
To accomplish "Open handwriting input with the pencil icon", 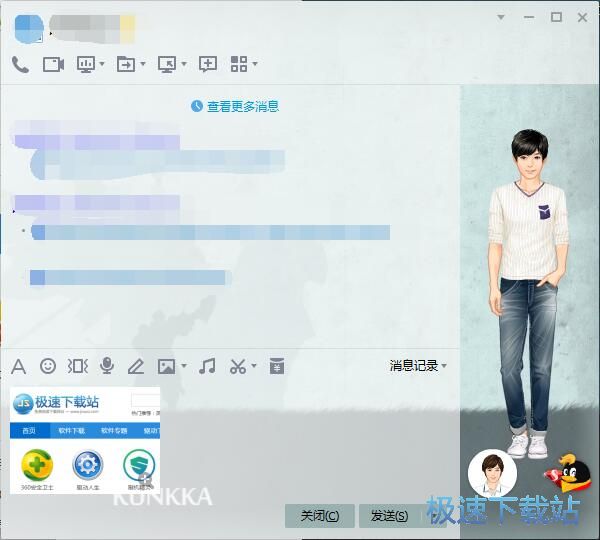I will (x=136, y=366).
